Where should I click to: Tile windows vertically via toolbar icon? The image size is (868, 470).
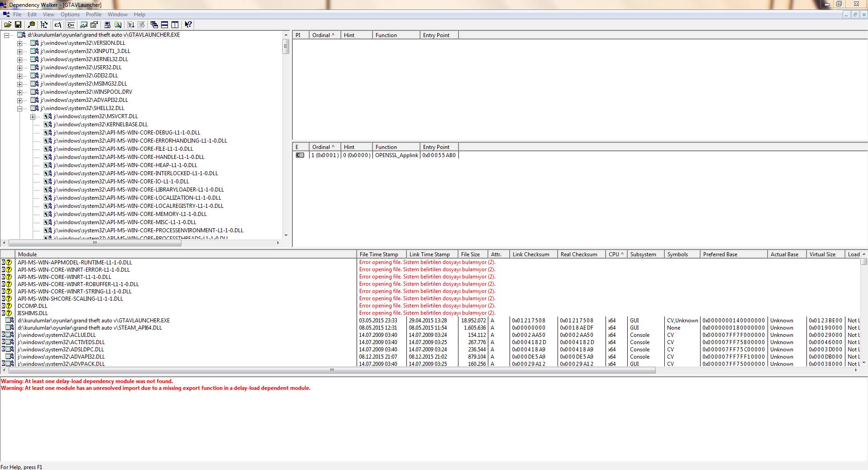(x=175, y=25)
